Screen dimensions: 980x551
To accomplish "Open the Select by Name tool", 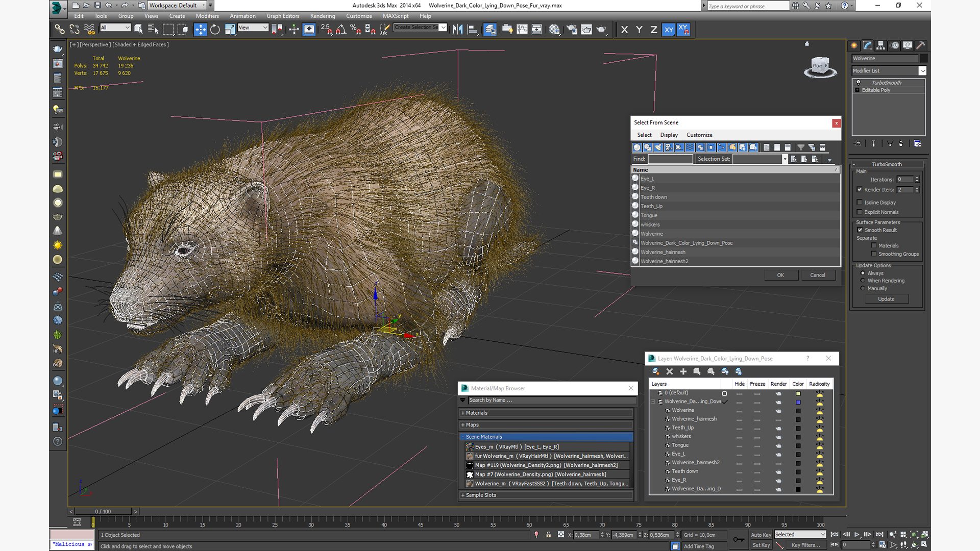I will (153, 30).
